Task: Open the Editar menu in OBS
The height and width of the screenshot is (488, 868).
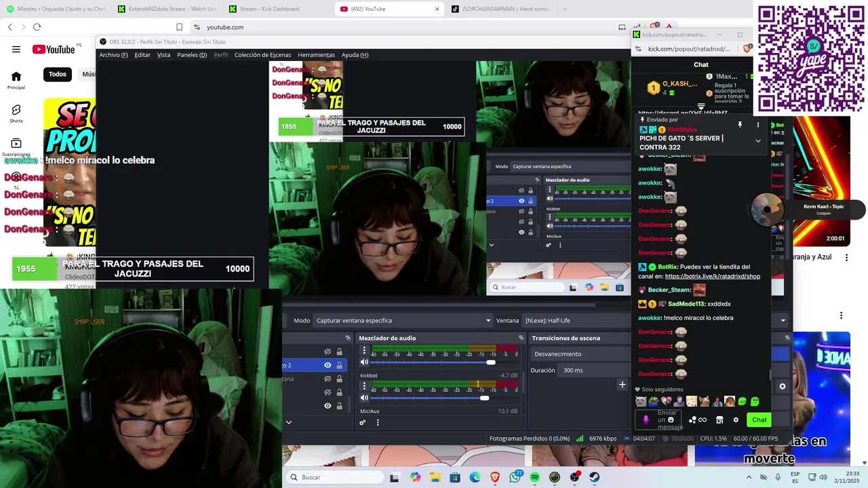Action: (142, 55)
